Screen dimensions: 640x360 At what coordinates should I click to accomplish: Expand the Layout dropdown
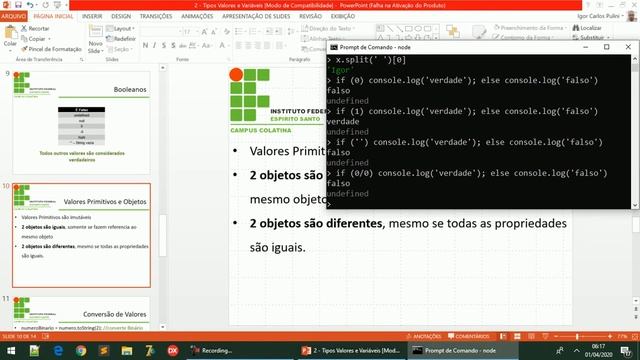coord(121,29)
